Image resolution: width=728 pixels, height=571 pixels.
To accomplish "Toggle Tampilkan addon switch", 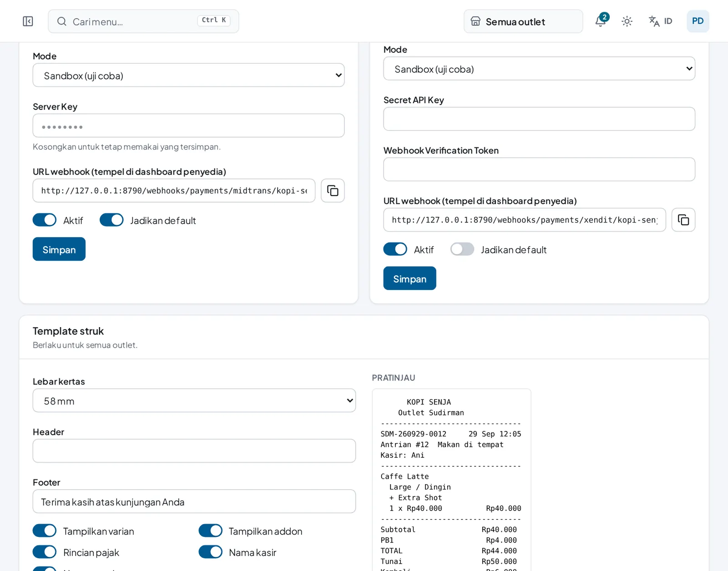I will [x=211, y=531].
